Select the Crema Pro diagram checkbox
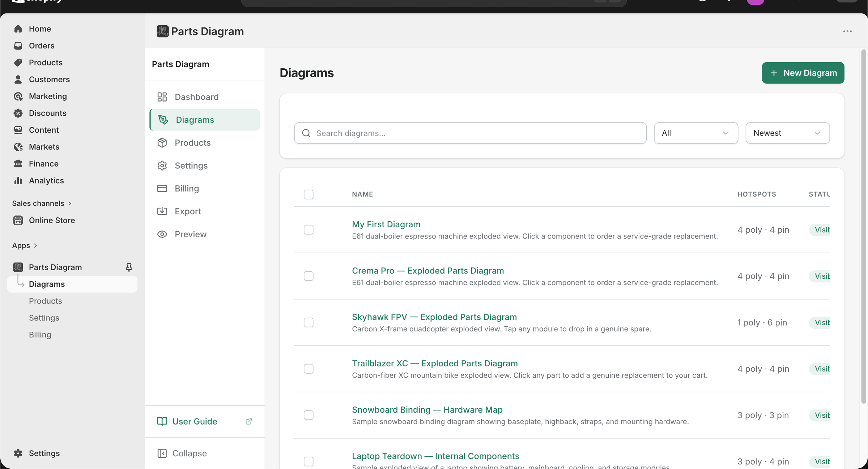 tap(309, 276)
